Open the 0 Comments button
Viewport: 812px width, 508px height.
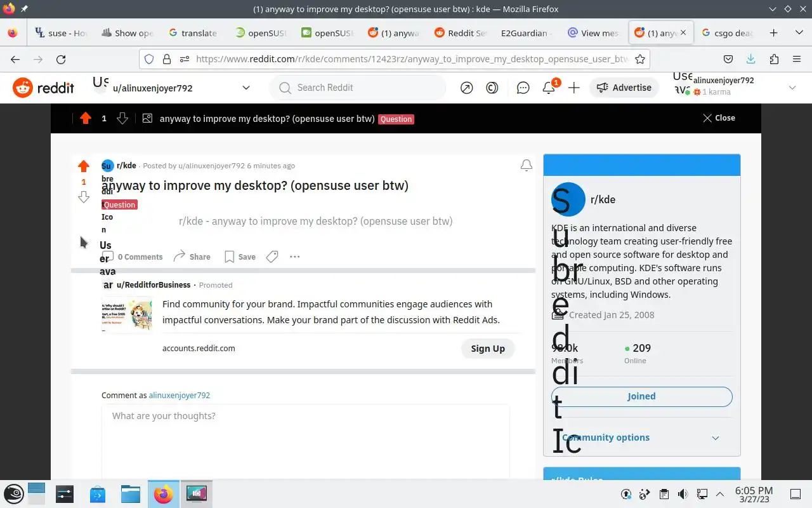tap(133, 257)
